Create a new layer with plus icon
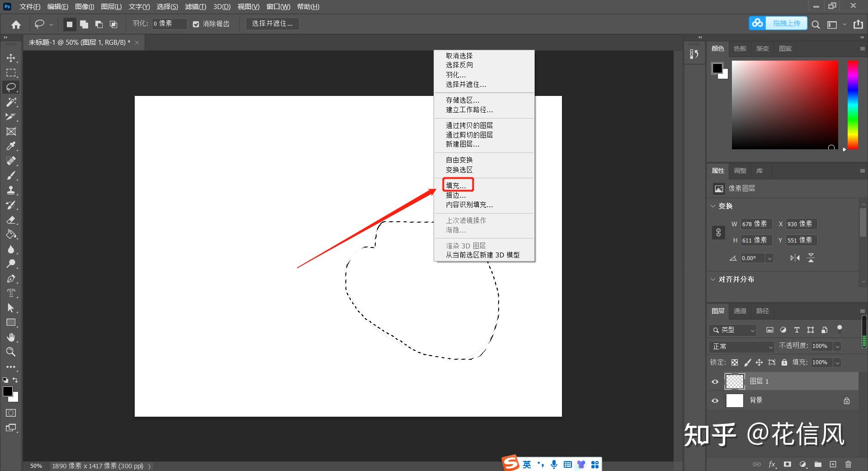 click(x=833, y=464)
